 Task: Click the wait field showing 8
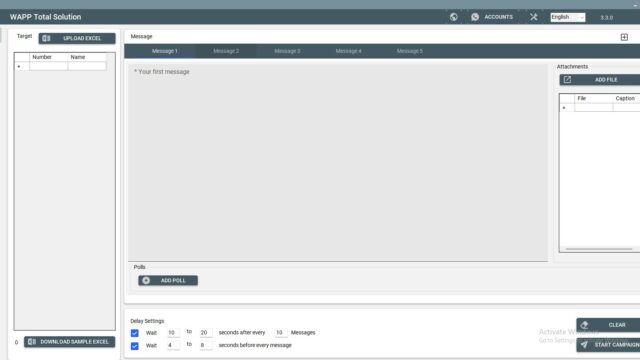205,346
